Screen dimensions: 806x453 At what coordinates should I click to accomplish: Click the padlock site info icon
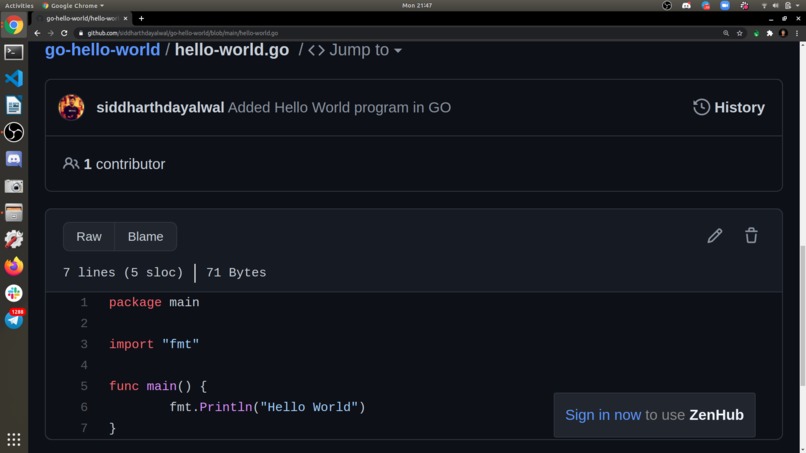point(81,33)
